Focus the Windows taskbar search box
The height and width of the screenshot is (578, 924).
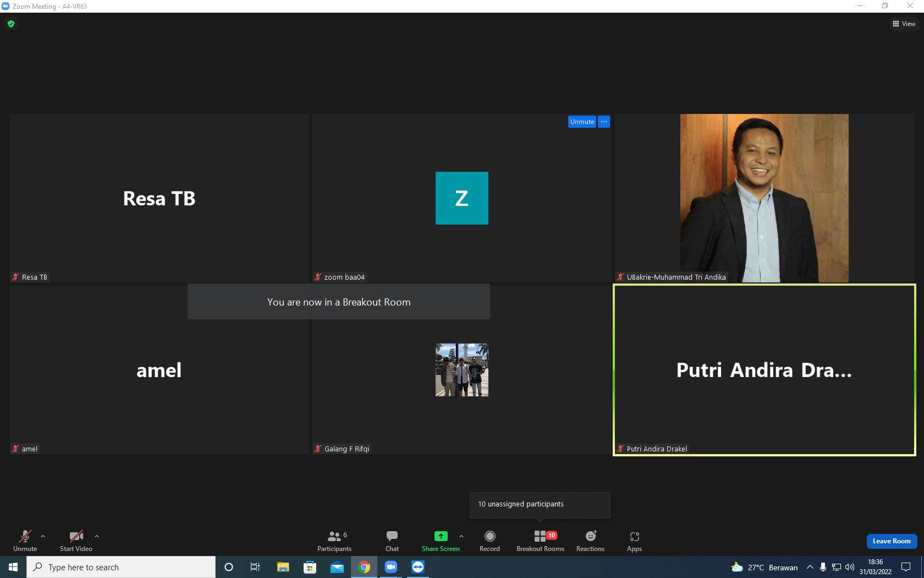(x=121, y=567)
